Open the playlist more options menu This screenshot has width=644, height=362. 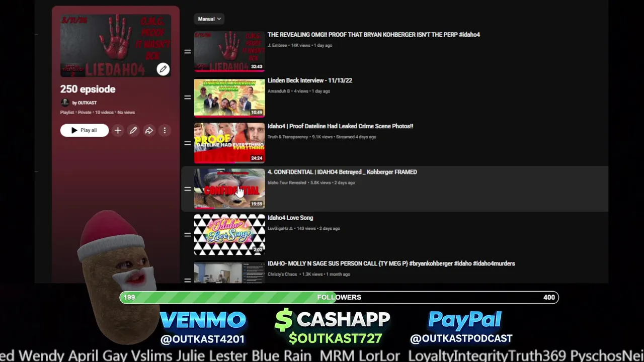165,131
